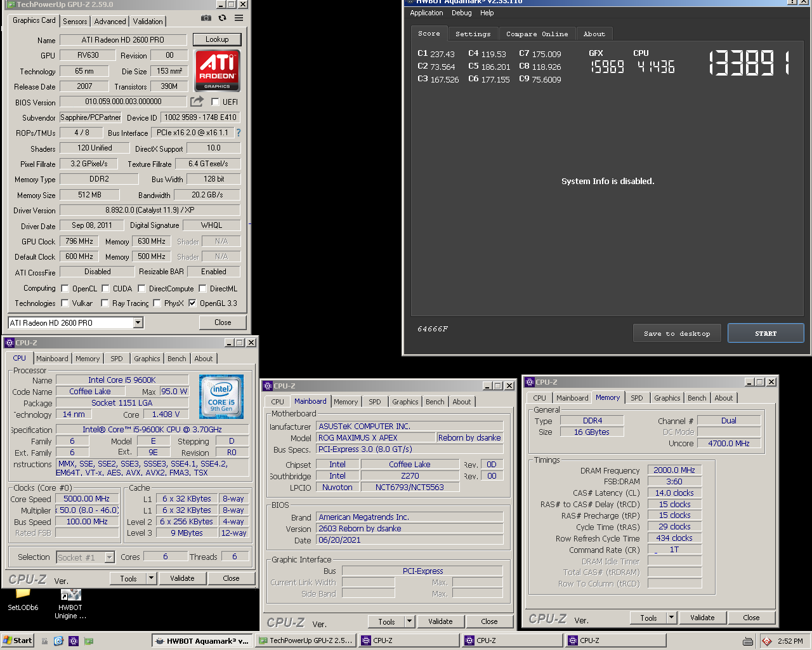Click the CPU-Z Mainboard window title bar icon

pos(268,386)
